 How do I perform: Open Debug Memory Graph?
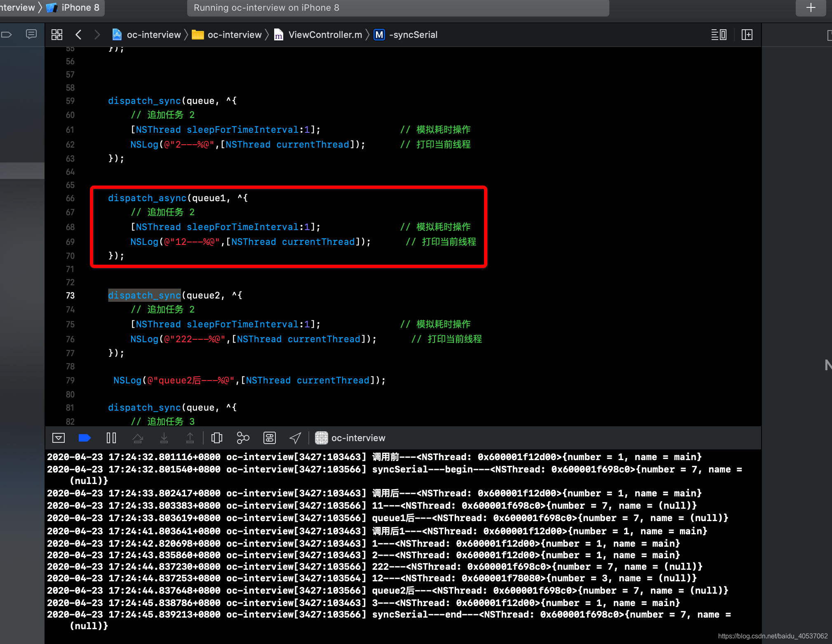click(243, 438)
